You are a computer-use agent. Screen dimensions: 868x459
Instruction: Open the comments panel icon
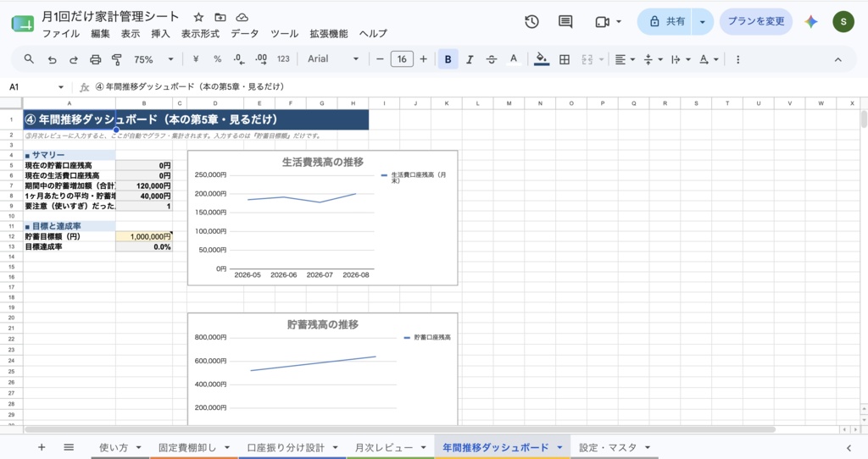[x=565, y=21]
